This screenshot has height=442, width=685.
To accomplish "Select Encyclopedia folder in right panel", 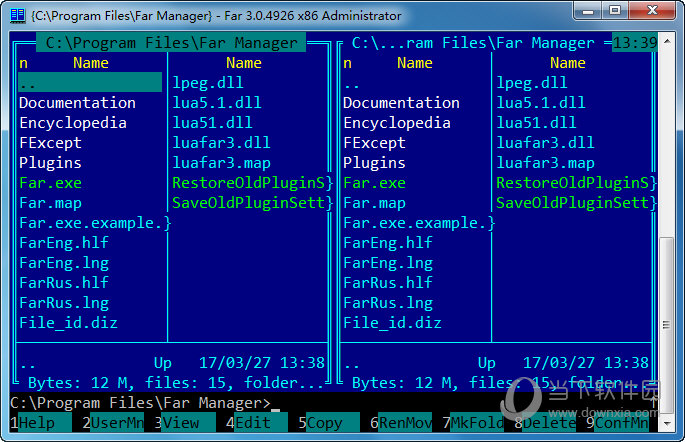I will [397, 123].
